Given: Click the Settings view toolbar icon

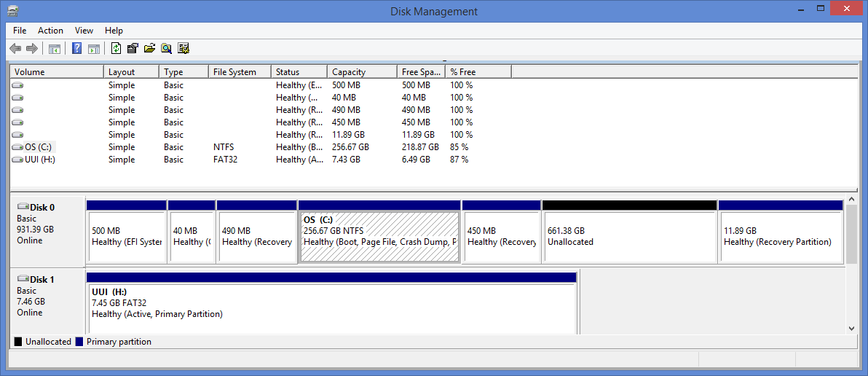Looking at the screenshot, I should 184,49.
